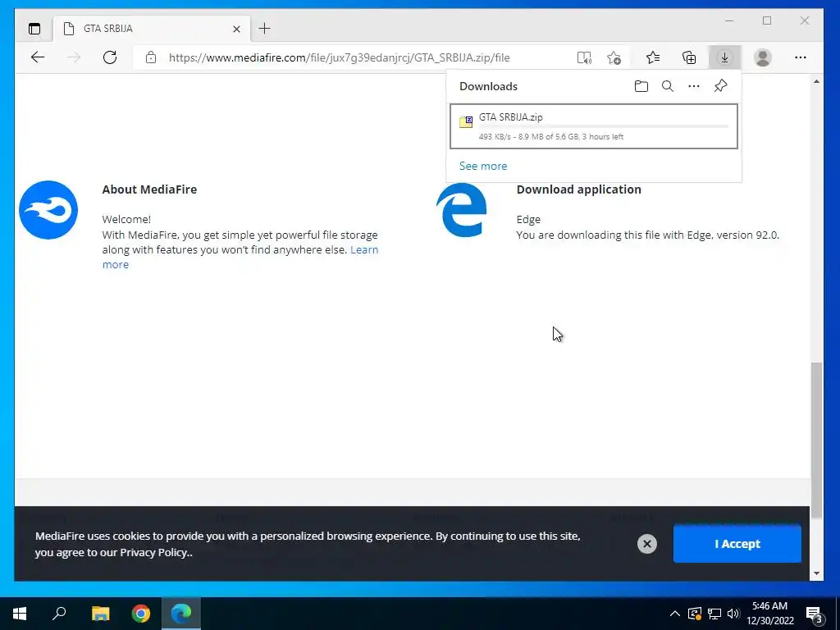The image size is (840, 630).
Task: Open Edge Settings and more menu
Action: 801,57
